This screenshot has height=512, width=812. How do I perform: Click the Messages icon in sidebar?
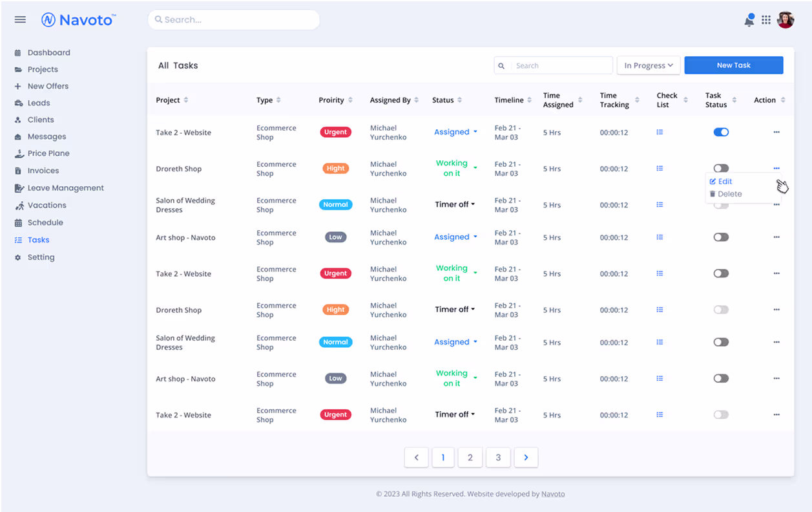(x=18, y=137)
